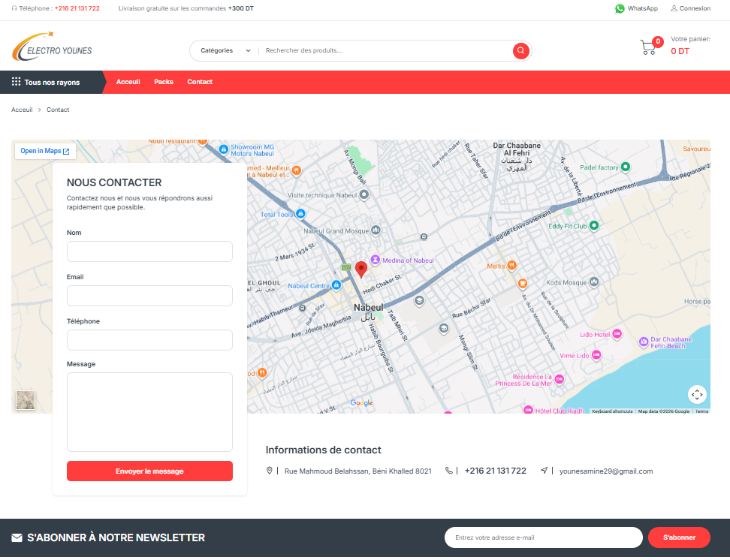
Task: Select the Dar Chaabane Fehri Beach marker
Action: pyautogui.click(x=644, y=342)
